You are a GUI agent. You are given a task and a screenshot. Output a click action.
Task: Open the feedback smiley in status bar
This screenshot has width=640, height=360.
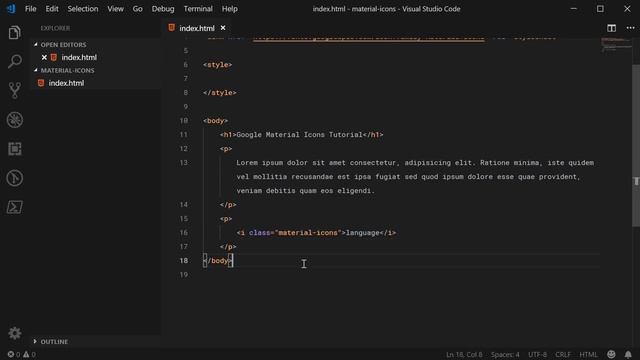coord(611,354)
